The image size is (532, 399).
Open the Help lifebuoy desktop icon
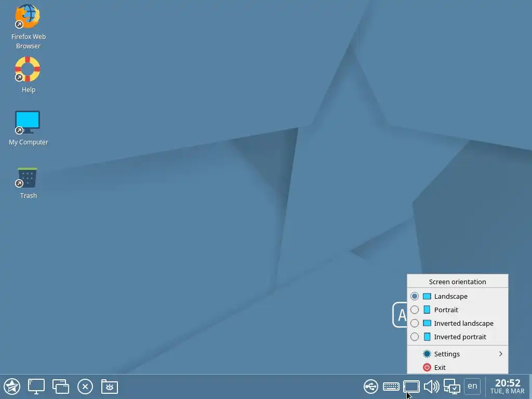[28, 75]
